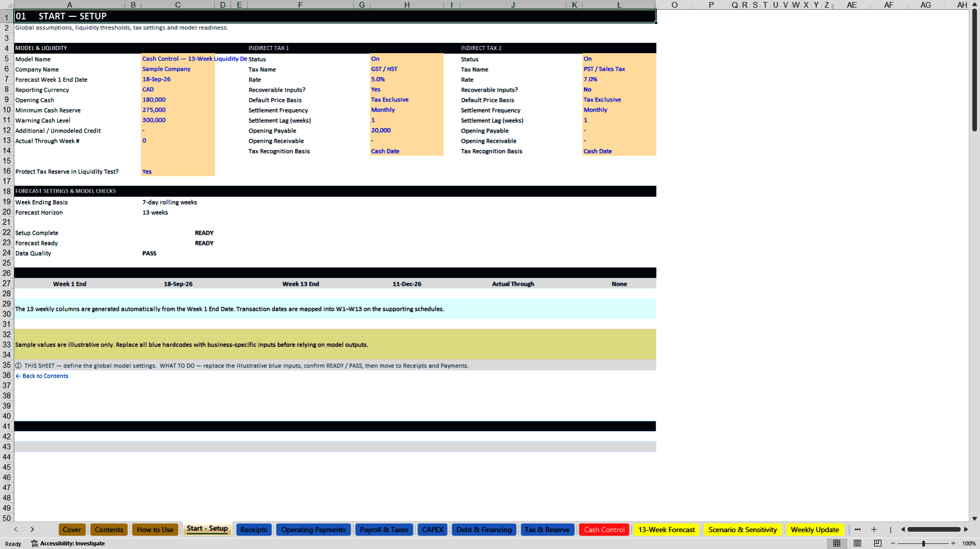Switch to Receipts sheet tab
980x549 pixels.
(x=254, y=530)
